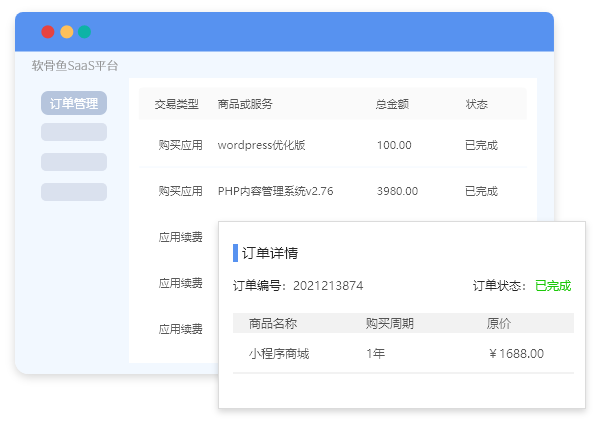Click the order number 2021213874
The width and height of the screenshot is (595, 421).
[328, 285]
